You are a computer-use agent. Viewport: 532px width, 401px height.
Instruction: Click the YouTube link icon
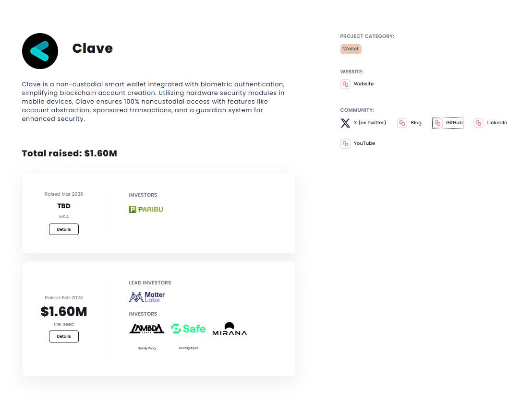click(x=345, y=143)
